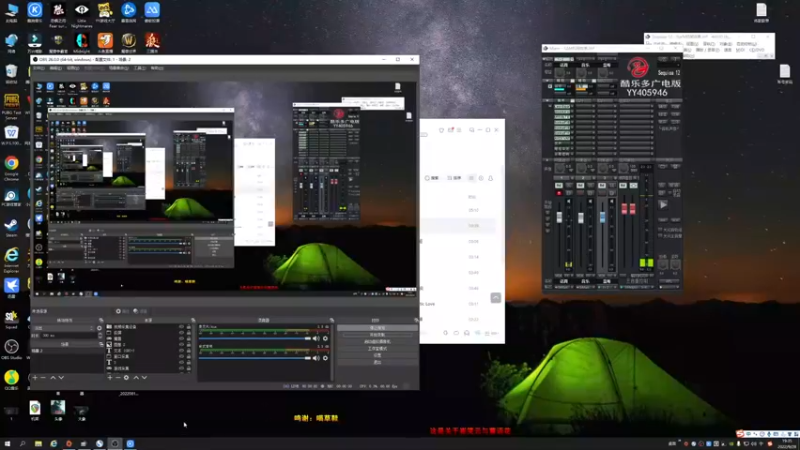Toggle red record-arm button on first Sequoia channel

(559, 193)
